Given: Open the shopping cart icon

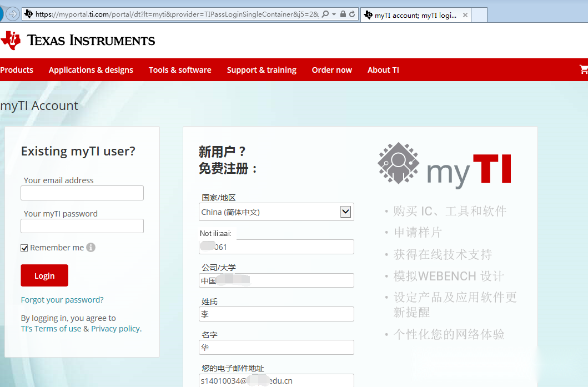Looking at the screenshot, I should click(584, 69).
